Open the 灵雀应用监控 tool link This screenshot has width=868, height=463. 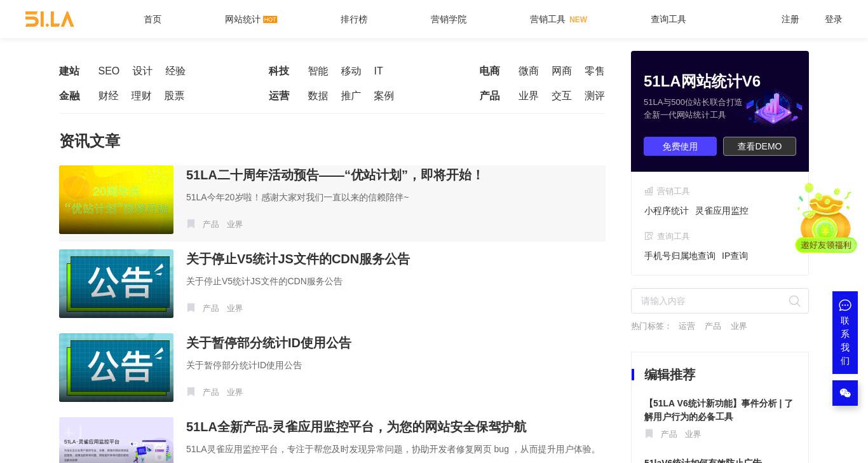(722, 211)
